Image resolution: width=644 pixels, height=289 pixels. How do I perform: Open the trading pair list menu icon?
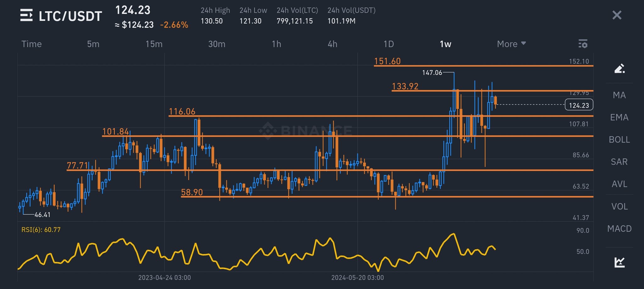(x=26, y=15)
